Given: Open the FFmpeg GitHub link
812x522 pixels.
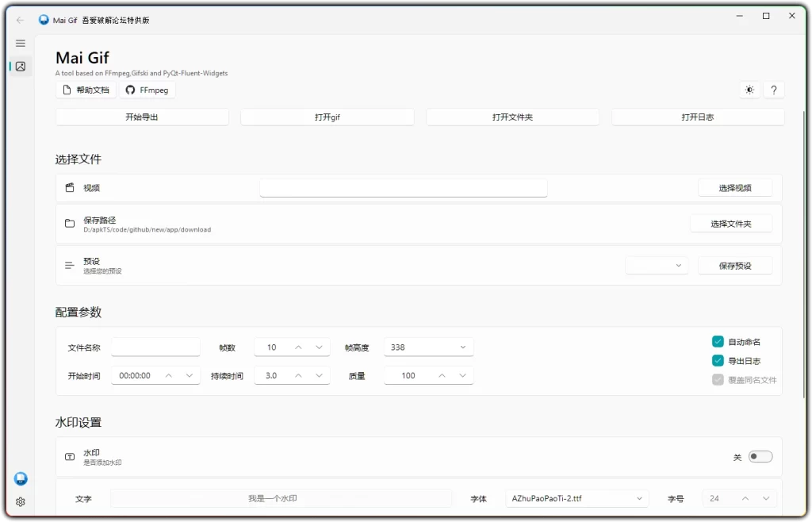Looking at the screenshot, I should pyautogui.click(x=147, y=90).
